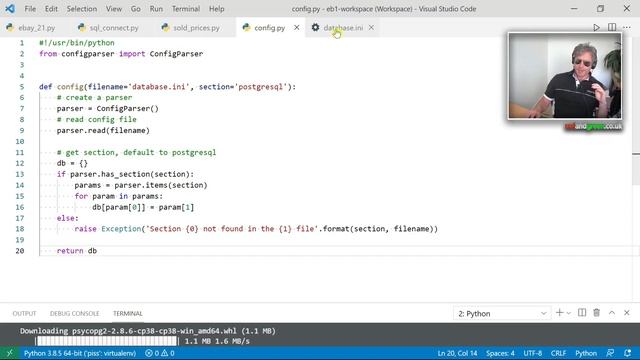Switch to the database.ini tab
The width and height of the screenshot is (640, 360).
click(x=343, y=28)
